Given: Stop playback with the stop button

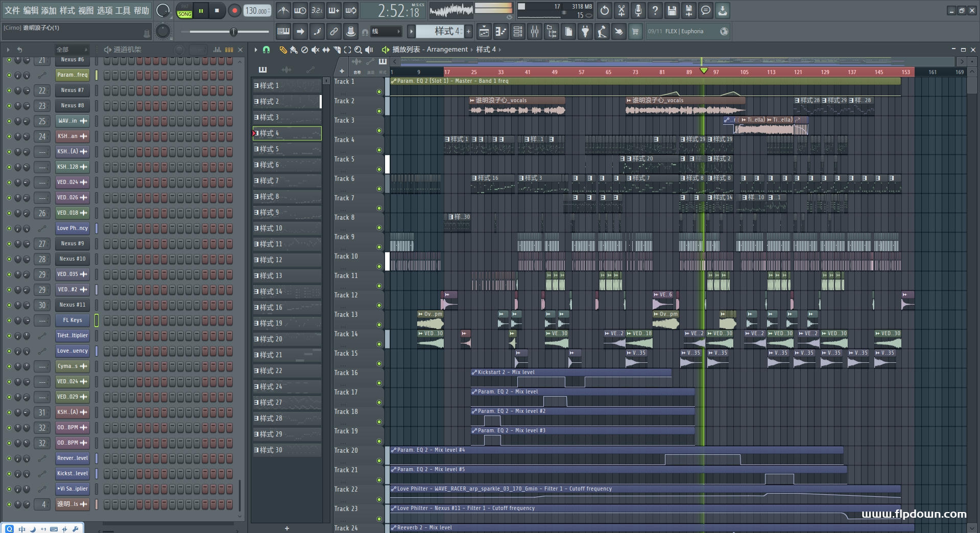Looking at the screenshot, I should [217, 11].
